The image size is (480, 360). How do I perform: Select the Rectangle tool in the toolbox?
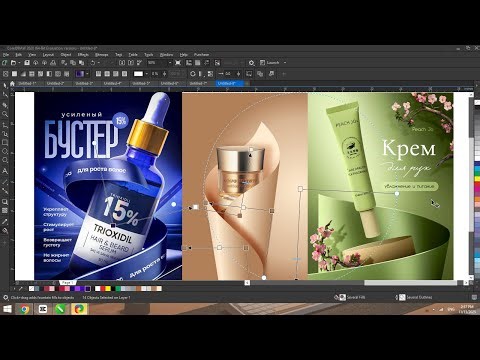pos(5,142)
